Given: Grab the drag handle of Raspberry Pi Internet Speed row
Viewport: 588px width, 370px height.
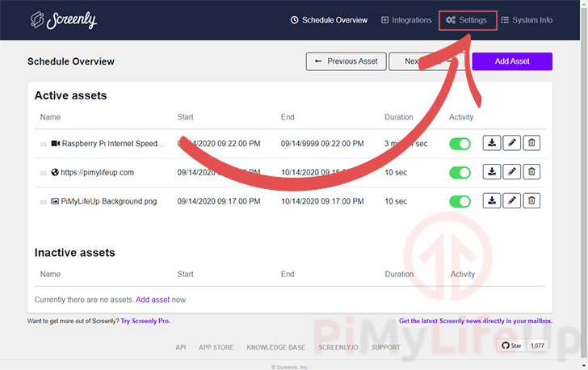Looking at the screenshot, I should [x=44, y=144].
